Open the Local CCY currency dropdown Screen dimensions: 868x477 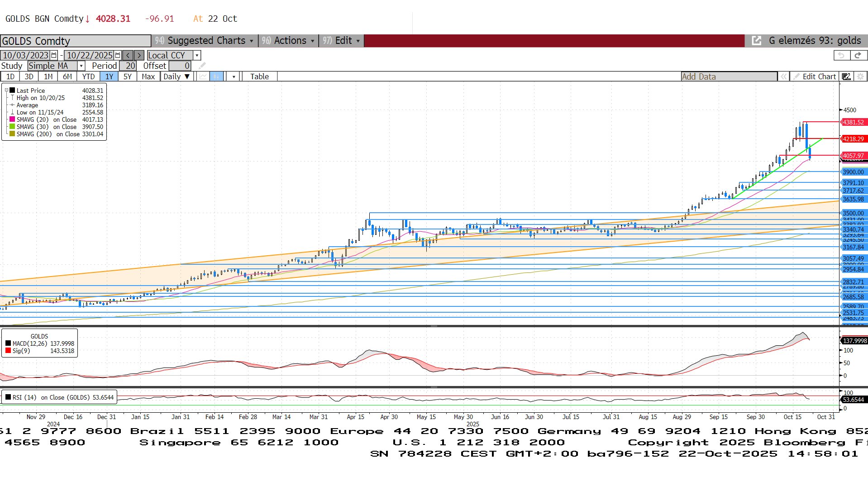coord(196,55)
